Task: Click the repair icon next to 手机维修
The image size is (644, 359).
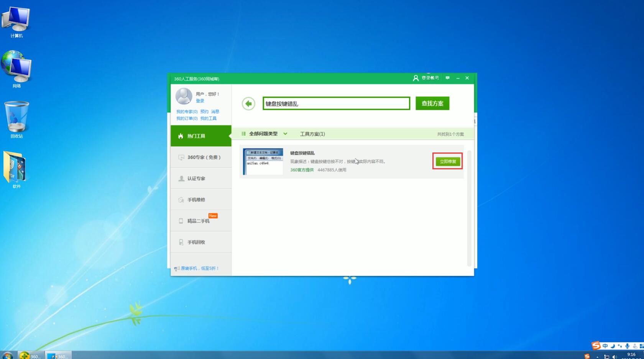Action: tap(181, 200)
